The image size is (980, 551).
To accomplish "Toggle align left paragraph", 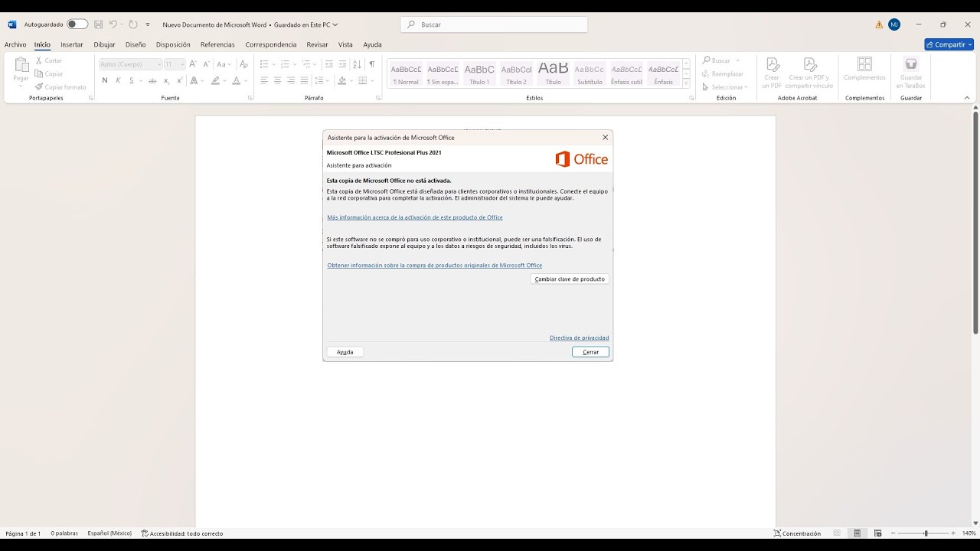I will (x=264, y=80).
